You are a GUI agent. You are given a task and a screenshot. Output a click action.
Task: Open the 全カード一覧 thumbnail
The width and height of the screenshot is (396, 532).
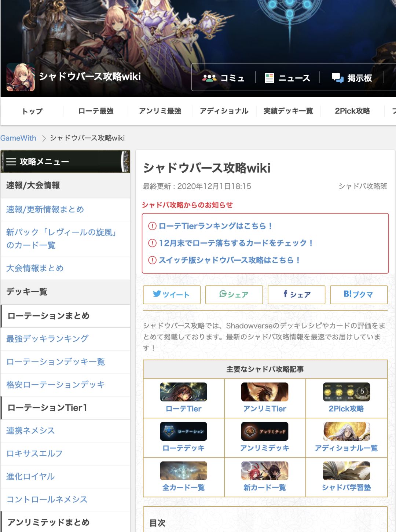point(184,471)
